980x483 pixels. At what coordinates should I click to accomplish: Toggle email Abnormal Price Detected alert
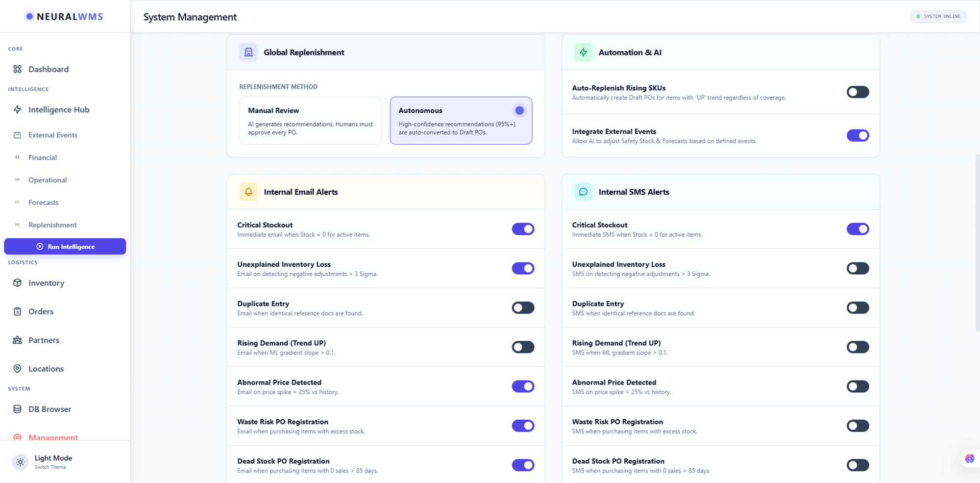pos(523,386)
